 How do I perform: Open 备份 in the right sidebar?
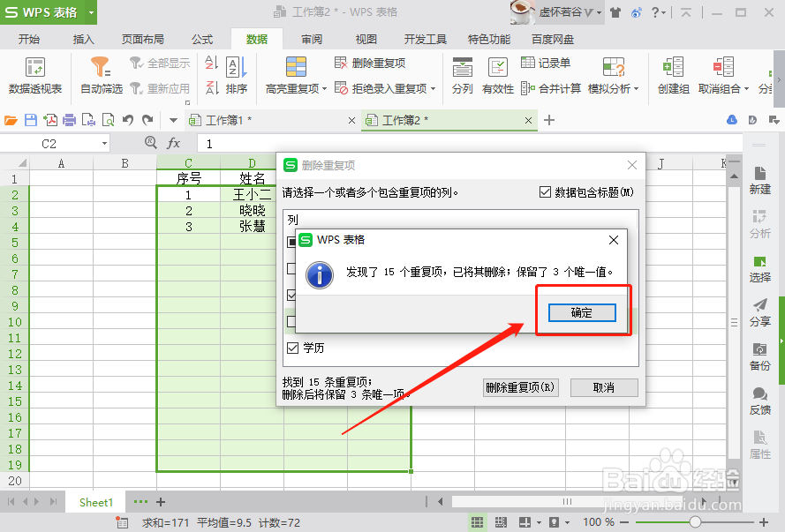[x=759, y=356]
